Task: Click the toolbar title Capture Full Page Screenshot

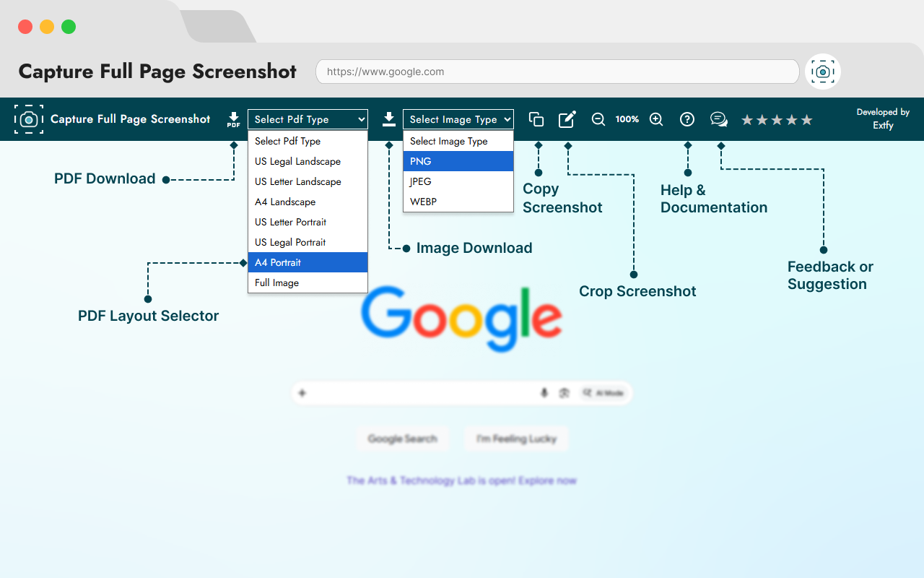Action: pos(131,119)
